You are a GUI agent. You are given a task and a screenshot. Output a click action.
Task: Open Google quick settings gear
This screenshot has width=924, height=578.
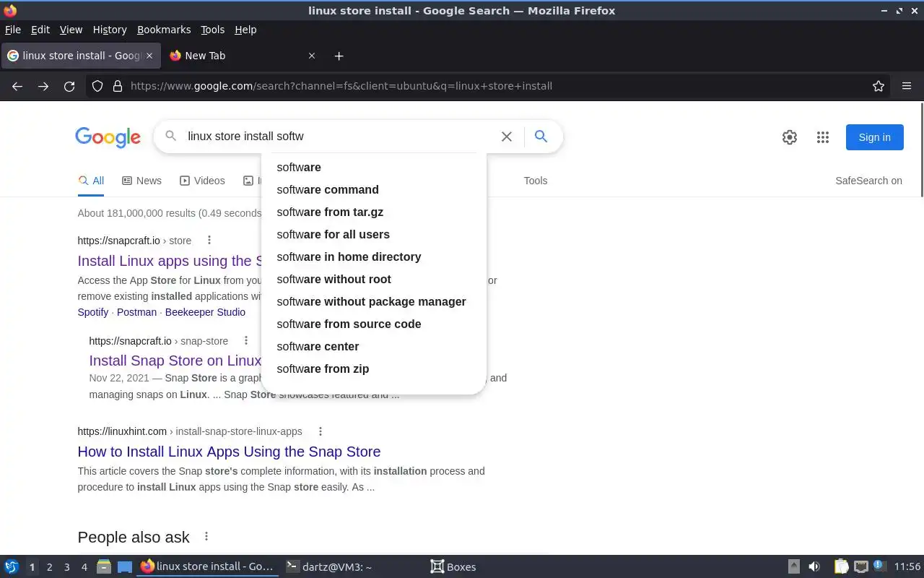[x=790, y=137]
